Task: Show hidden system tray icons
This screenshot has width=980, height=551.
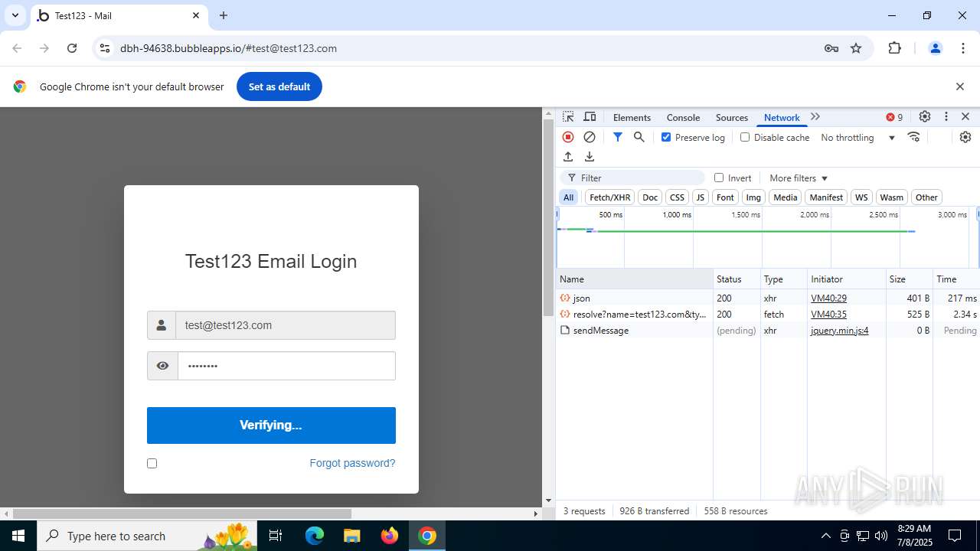Action: [825, 536]
